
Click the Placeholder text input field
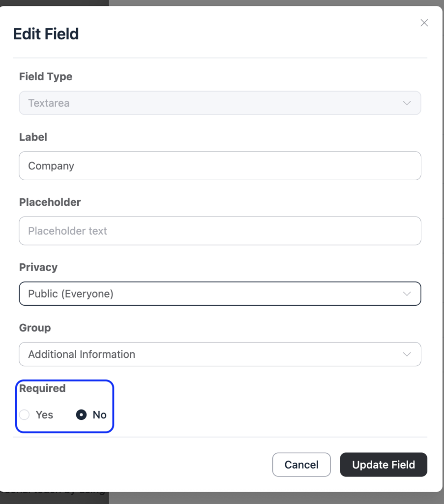click(x=220, y=230)
